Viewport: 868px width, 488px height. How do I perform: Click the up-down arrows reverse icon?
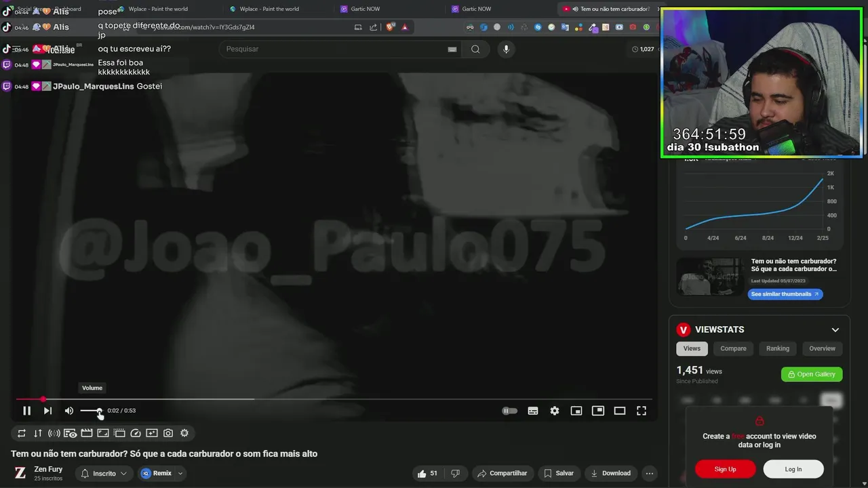(x=38, y=433)
